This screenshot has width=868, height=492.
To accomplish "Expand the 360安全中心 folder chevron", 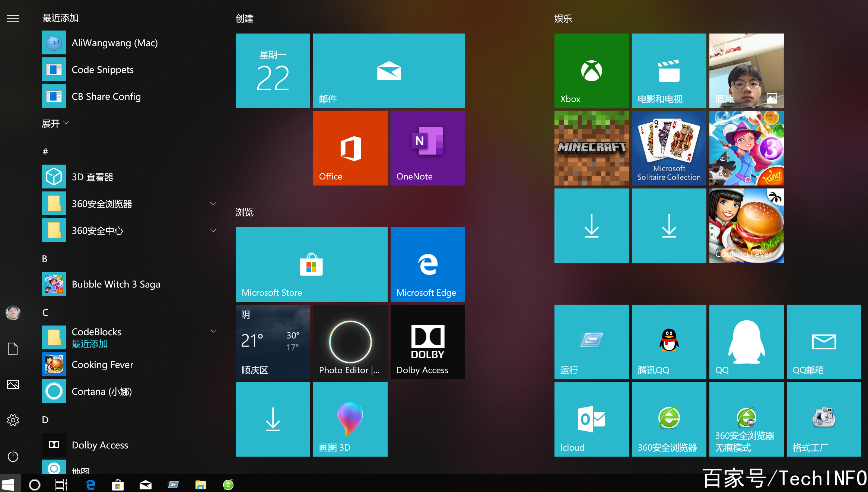I will coord(213,231).
